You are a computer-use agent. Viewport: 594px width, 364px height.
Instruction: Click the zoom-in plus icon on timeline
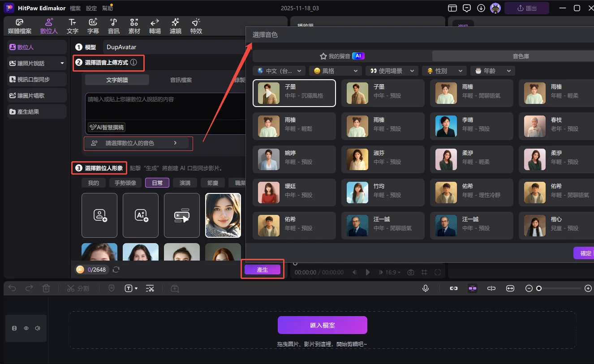pyautogui.click(x=588, y=288)
